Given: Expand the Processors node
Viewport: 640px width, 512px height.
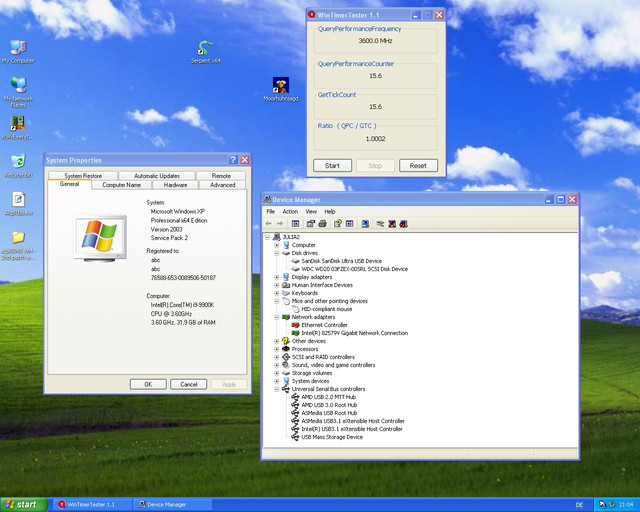Looking at the screenshot, I should pos(276,349).
